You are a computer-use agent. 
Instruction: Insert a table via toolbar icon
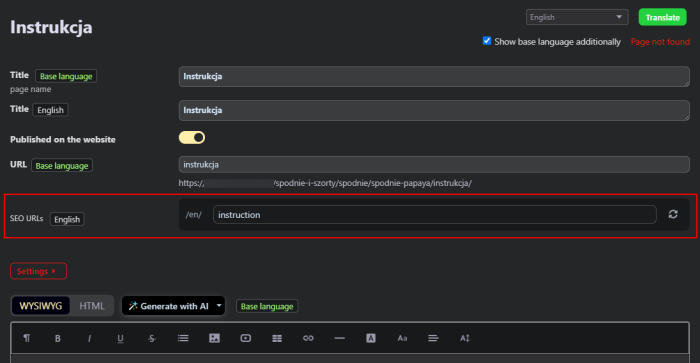click(277, 338)
